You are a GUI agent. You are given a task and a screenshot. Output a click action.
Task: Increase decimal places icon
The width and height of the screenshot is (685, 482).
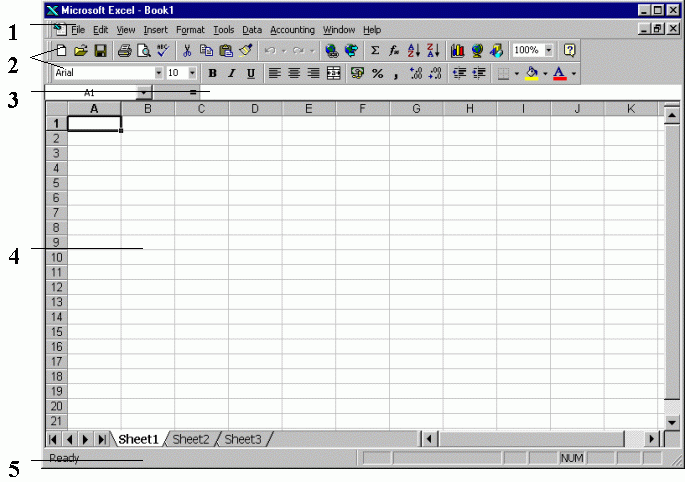(416, 73)
